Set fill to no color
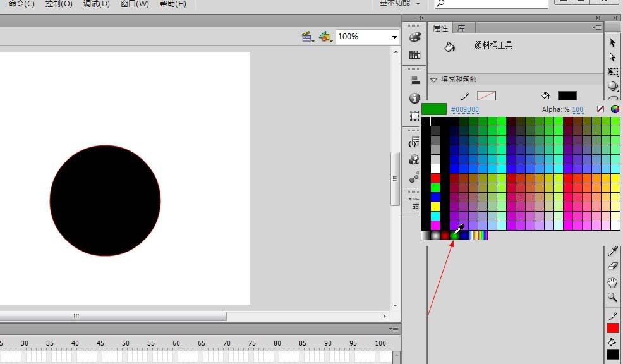The height and width of the screenshot is (364, 623). click(600, 109)
